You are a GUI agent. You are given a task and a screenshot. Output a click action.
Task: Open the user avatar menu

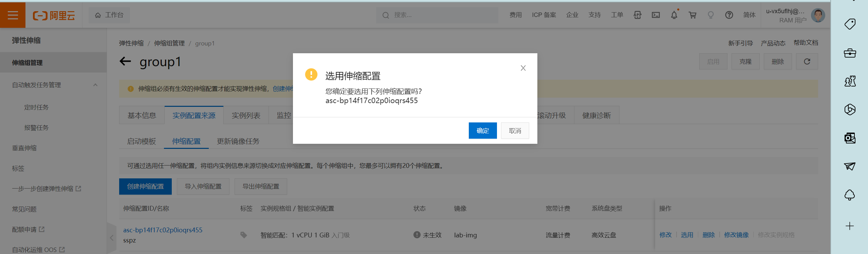point(818,15)
